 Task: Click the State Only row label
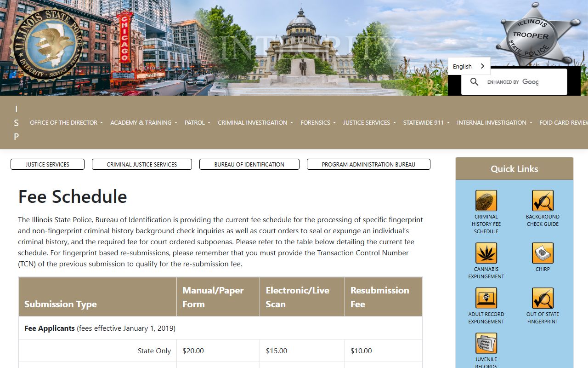click(154, 351)
